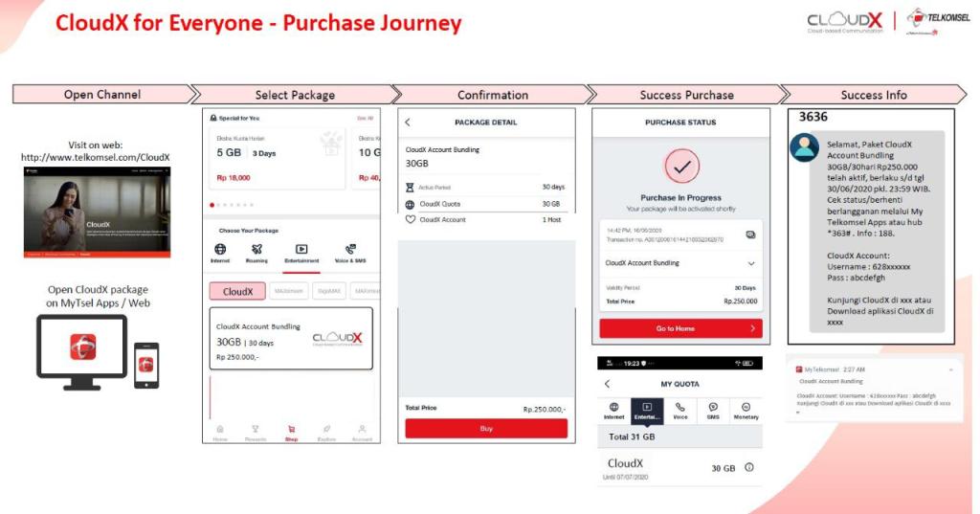Go back using Package Detail back arrow

pyautogui.click(x=408, y=123)
